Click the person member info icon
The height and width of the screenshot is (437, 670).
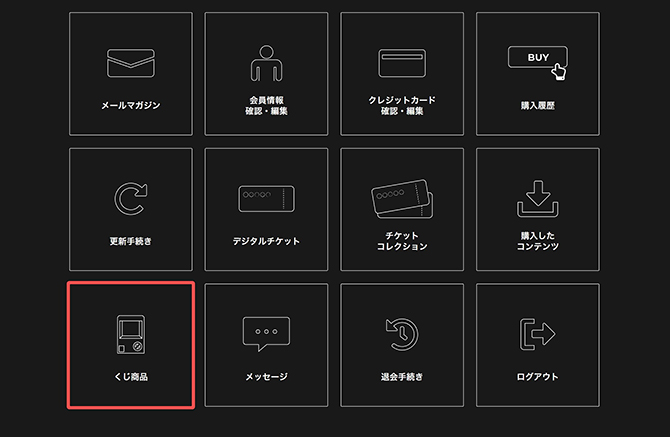pyautogui.click(x=266, y=63)
